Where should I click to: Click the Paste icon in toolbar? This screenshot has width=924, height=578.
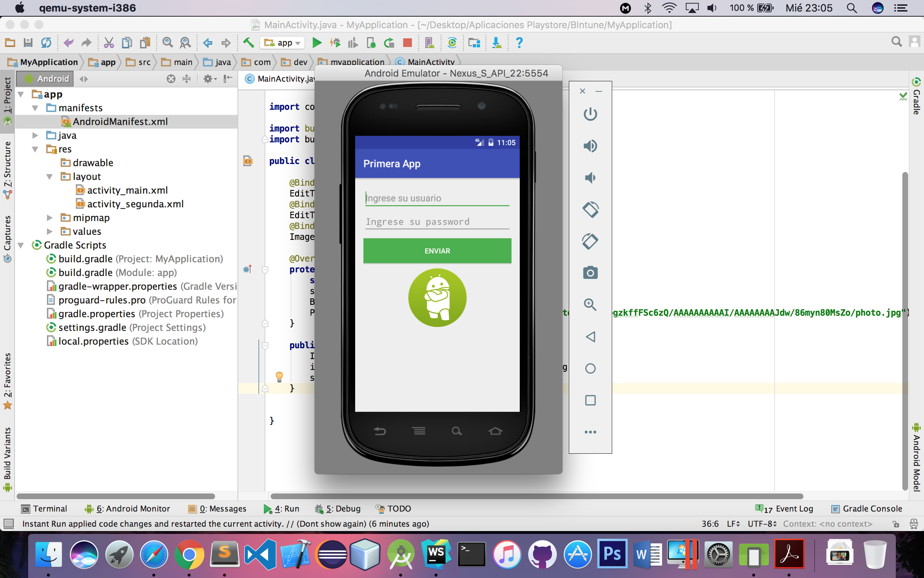tap(145, 43)
